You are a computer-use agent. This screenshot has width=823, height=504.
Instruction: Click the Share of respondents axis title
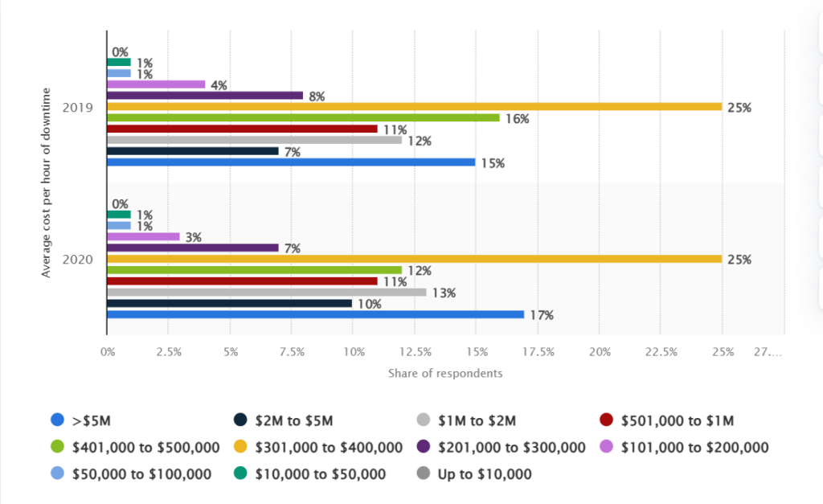pos(445,373)
